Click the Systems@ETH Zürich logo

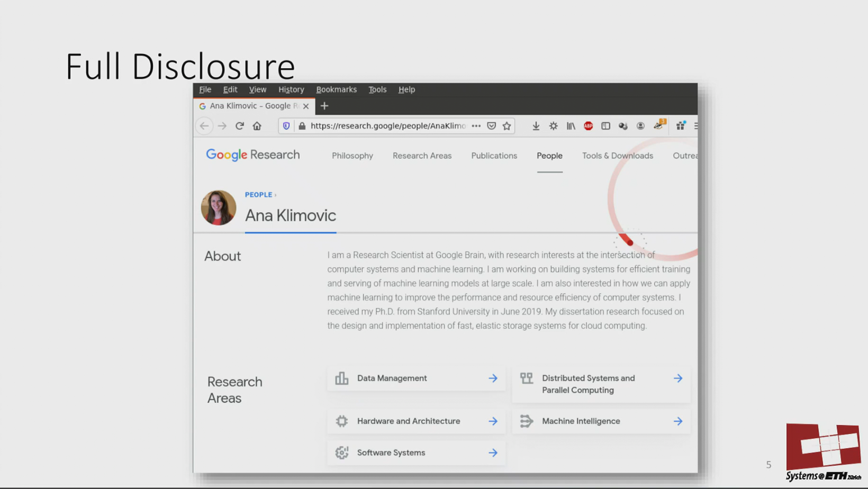click(x=823, y=452)
